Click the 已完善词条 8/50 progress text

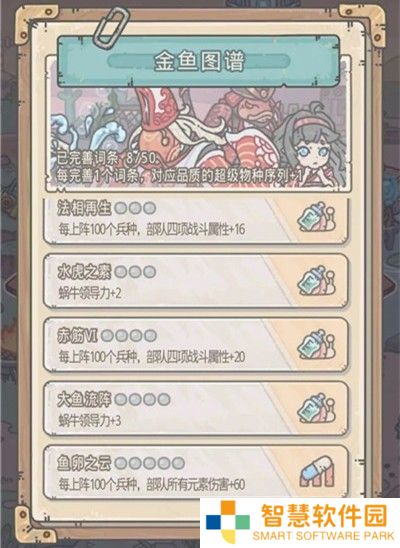pyautogui.click(x=108, y=160)
